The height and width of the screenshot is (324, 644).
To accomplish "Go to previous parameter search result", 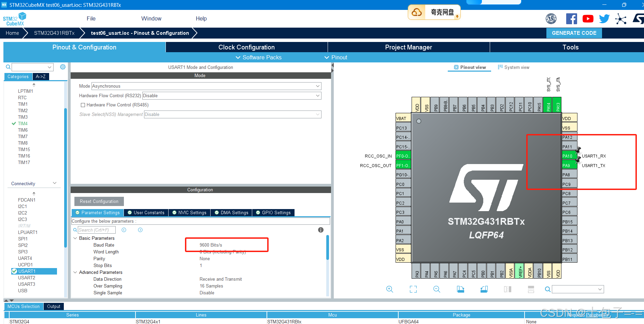I will pos(124,230).
